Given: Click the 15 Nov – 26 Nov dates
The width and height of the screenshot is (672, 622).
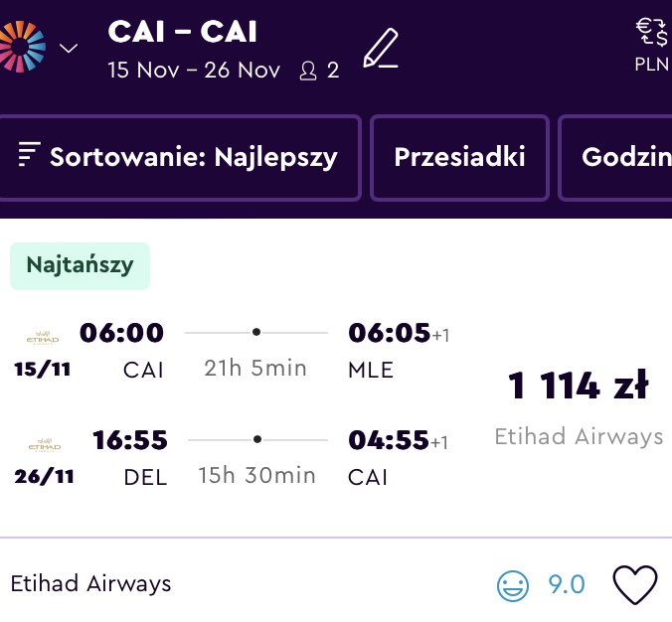Looking at the screenshot, I should [x=194, y=71].
